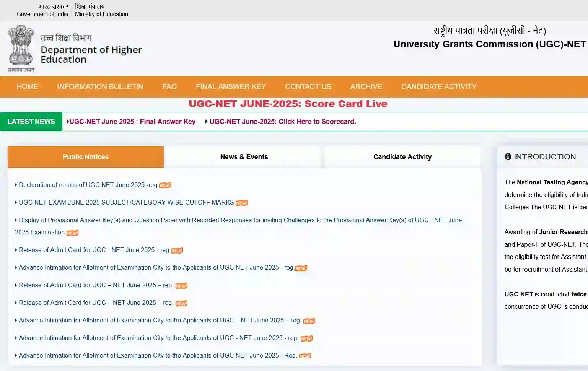Open FINAL ANSWER KEY navigation item

point(231,87)
